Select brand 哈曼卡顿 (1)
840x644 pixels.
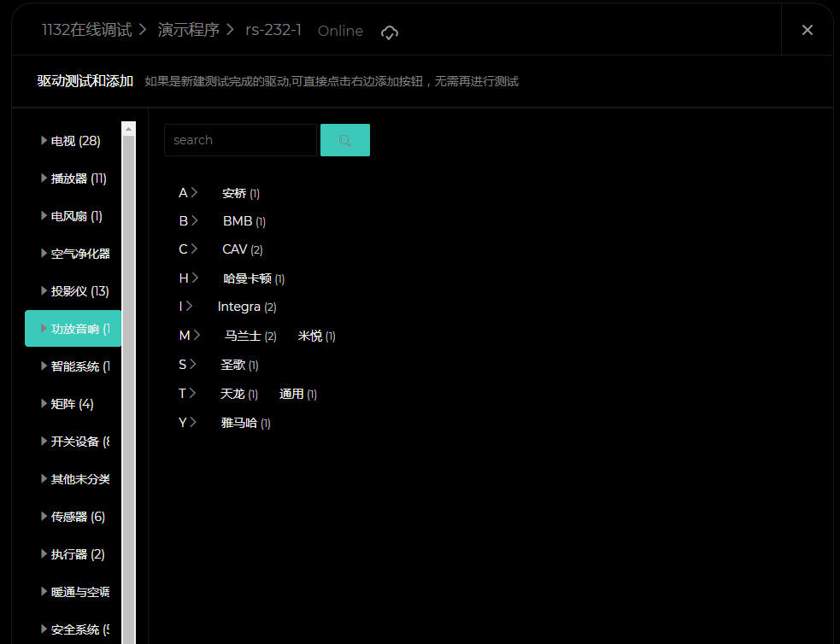254,278
